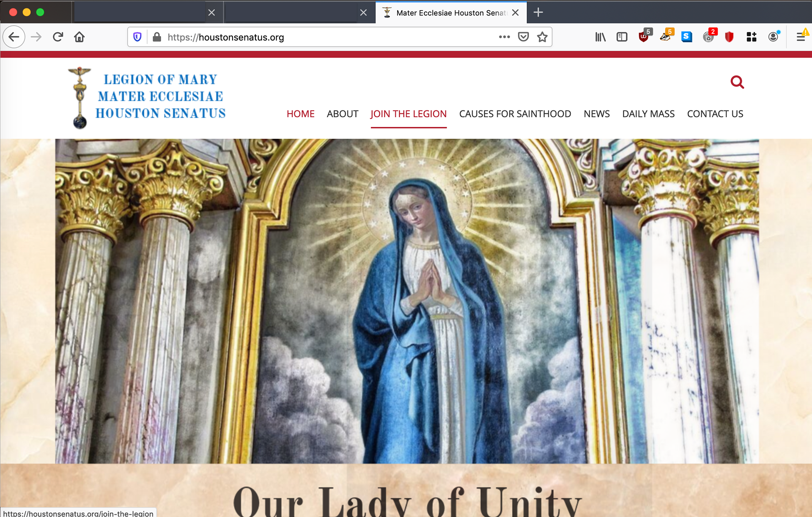Image resolution: width=812 pixels, height=517 pixels.
Task: Open CAUSES FOR SAINTHOOD menu item
Action: (x=515, y=114)
